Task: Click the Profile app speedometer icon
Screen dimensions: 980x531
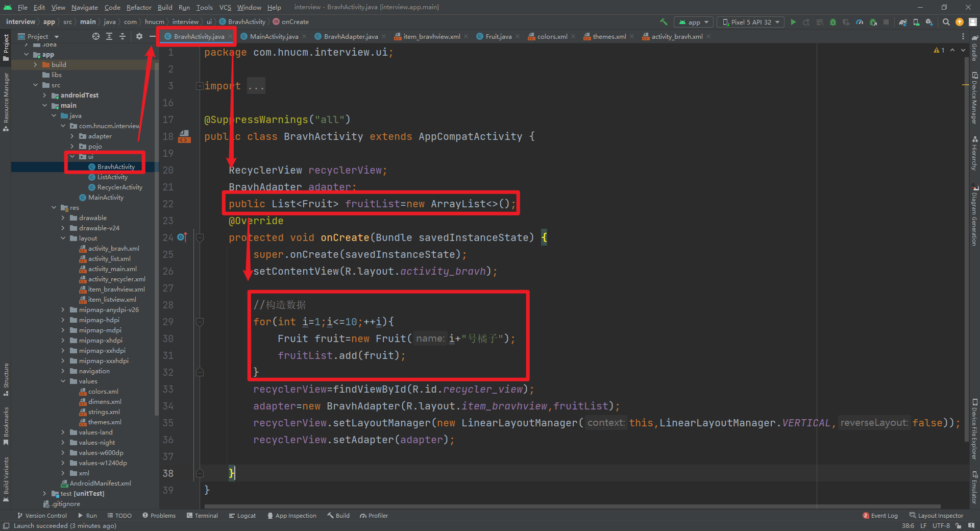Action: pyautogui.click(x=860, y=22)
